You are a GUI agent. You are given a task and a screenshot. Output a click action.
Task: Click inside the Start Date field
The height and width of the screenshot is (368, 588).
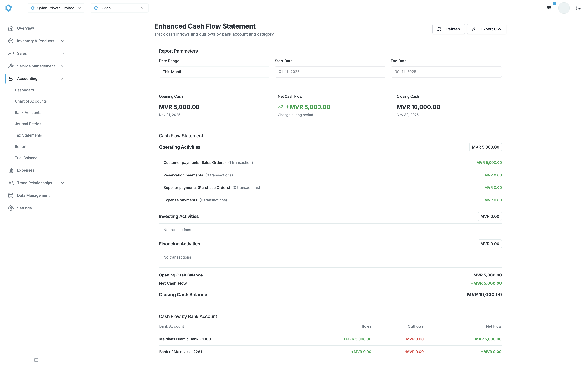coord(330,72)
